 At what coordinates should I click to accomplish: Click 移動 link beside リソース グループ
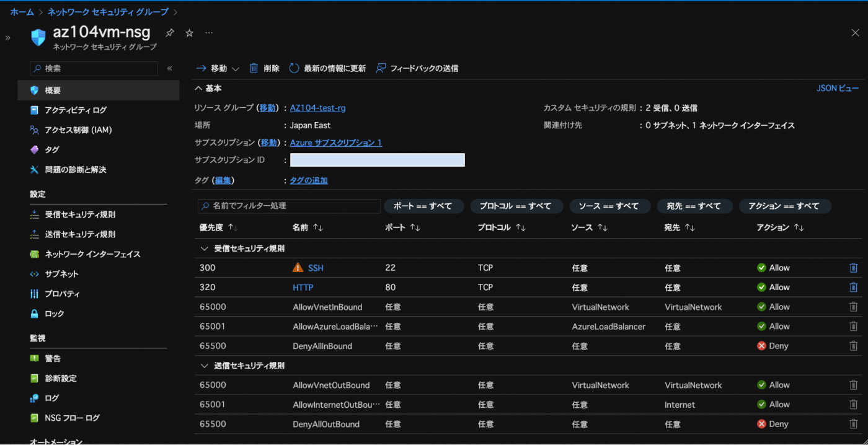point(267,108)
